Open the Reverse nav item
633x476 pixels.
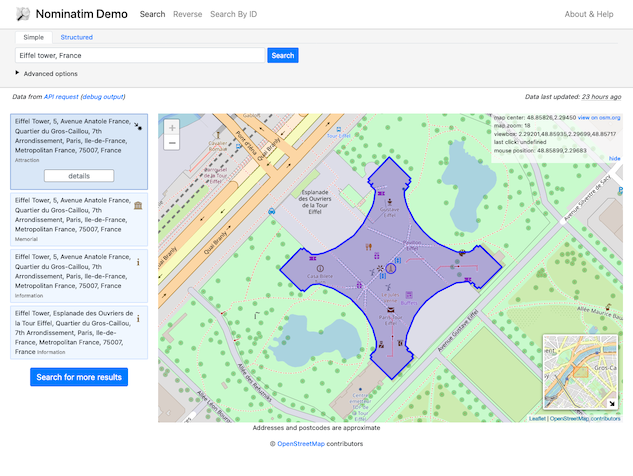(x=188, y=14)
